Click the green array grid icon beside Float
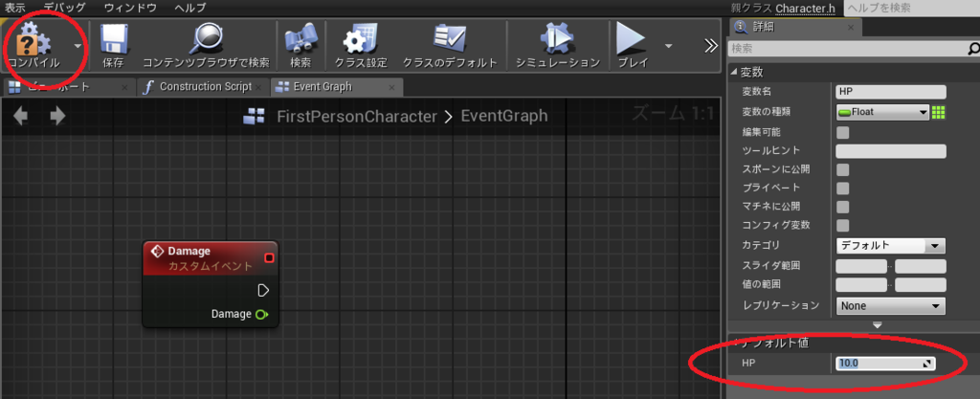980x399 pixels. 938,112
